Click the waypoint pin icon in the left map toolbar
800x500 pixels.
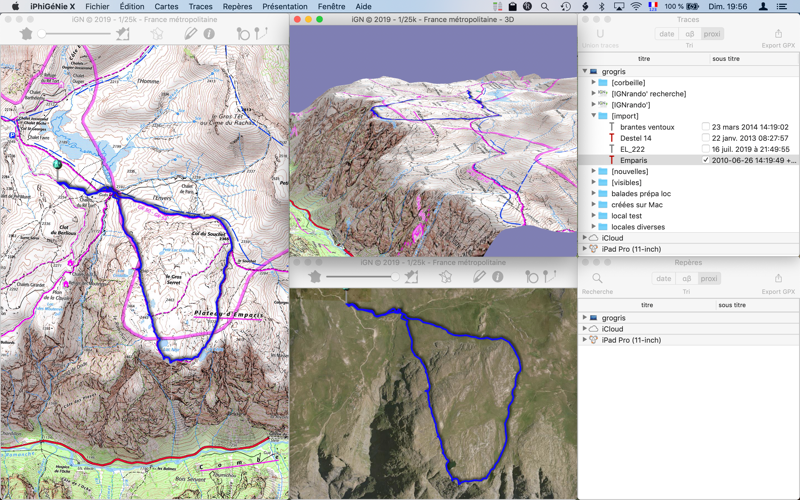pyautogui.click(x=242, y=33)
